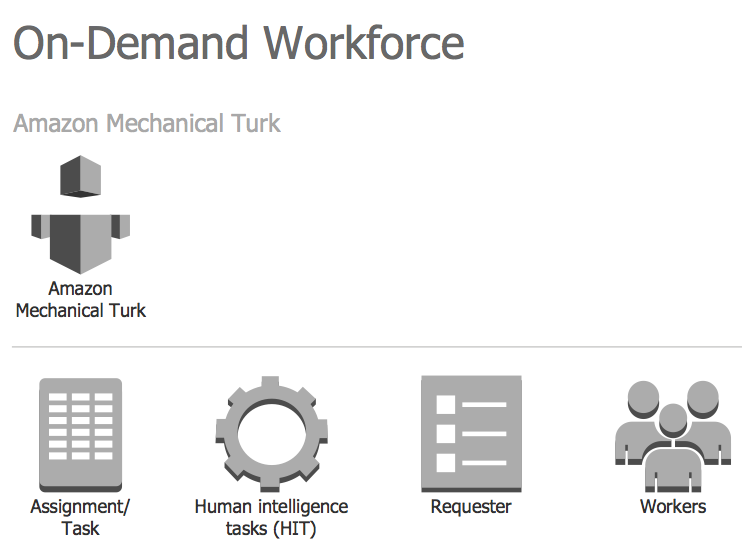Click the "Requester" label text
The height and width of the screenshot is (549, 752).
coord(471,507)
